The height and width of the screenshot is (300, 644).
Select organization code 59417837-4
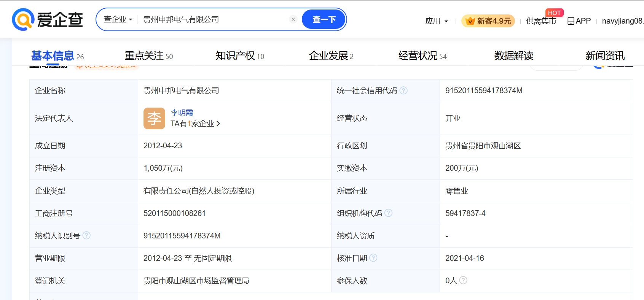click(x=465, y=213)
